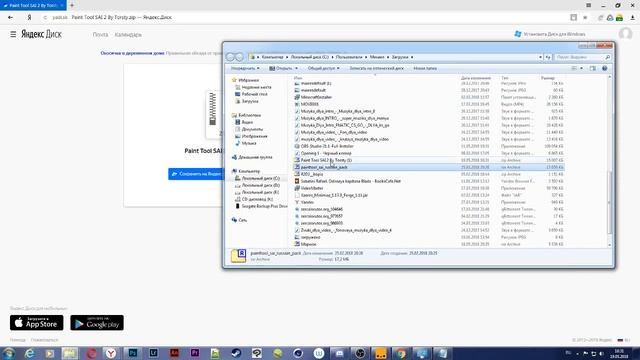Sort files by Name column header
The height and width of the screenshot is (360, 640).
click(x=298, y=78)
